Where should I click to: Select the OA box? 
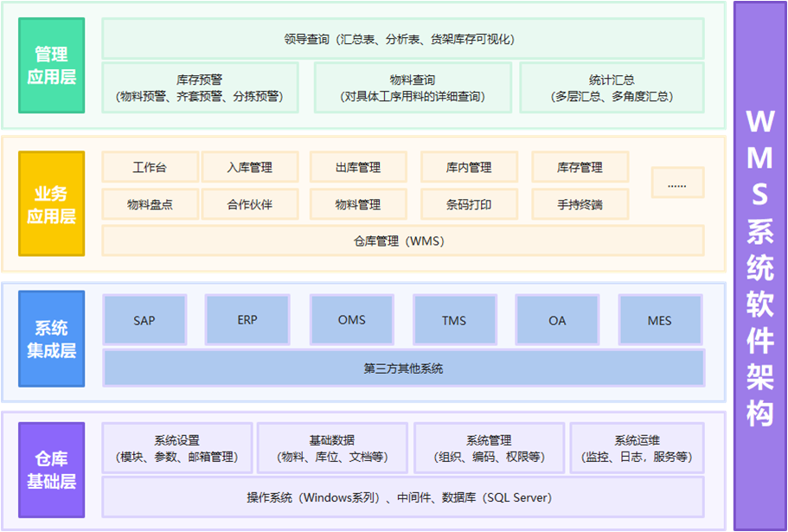click(x=557, y=320)
